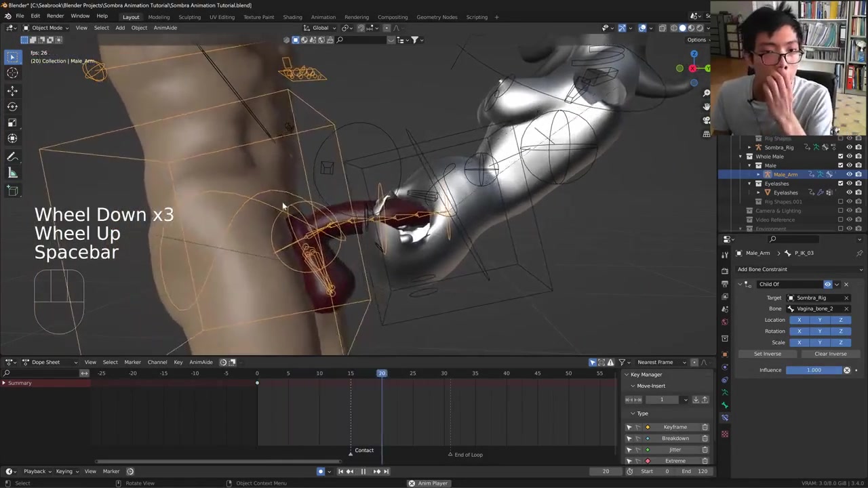The width and height of the screenshot is (868, 488).
Task: Activate the Scale tool in the left toolbar
Action: 12,123
